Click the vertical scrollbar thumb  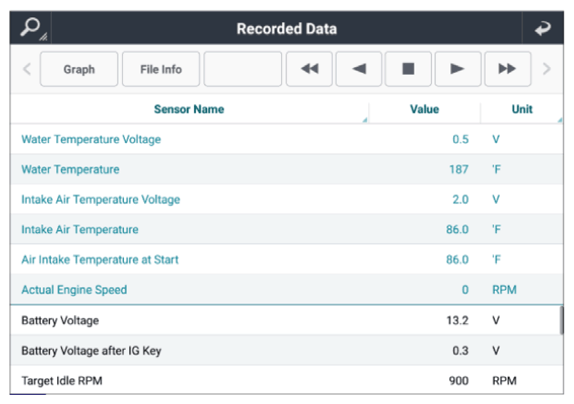coord(561,320)
